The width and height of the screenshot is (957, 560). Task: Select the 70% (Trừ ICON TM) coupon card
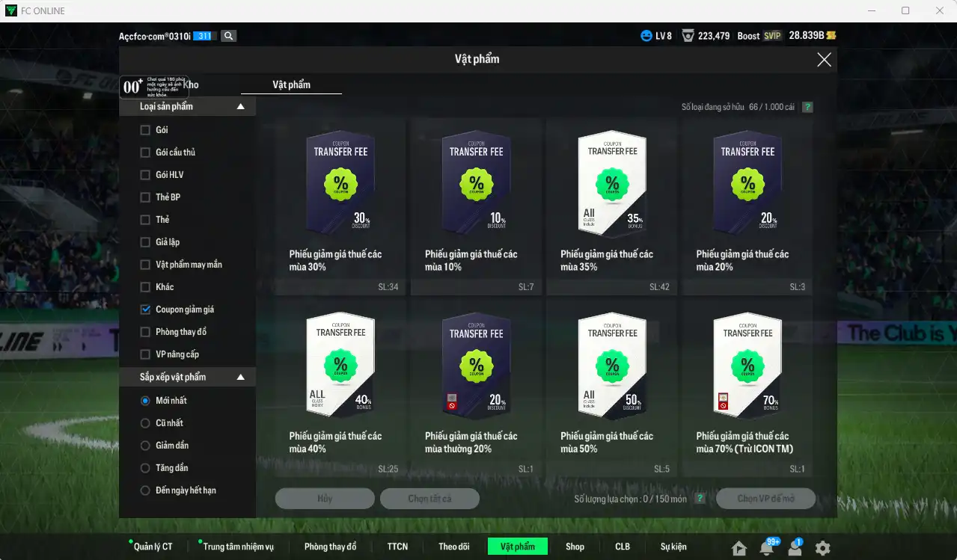[x=747, y=388]
